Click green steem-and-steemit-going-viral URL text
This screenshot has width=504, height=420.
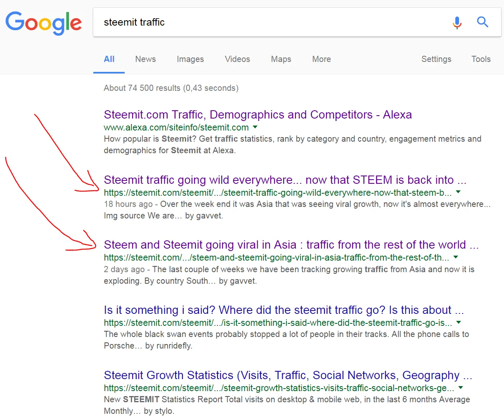pos(276,257)
